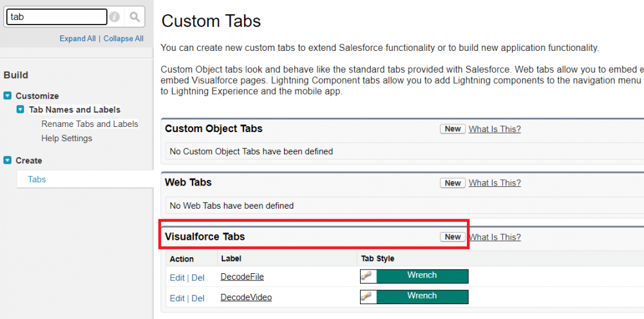The width and height of the screenshot is (644, 319).
Task: Create a new Visualforce Tab
Action: click(453, 237)
